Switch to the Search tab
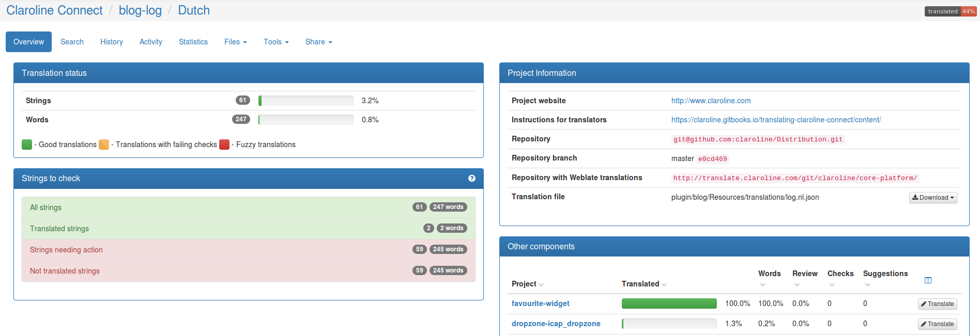 pyautogui.click(x=72, y=42)
